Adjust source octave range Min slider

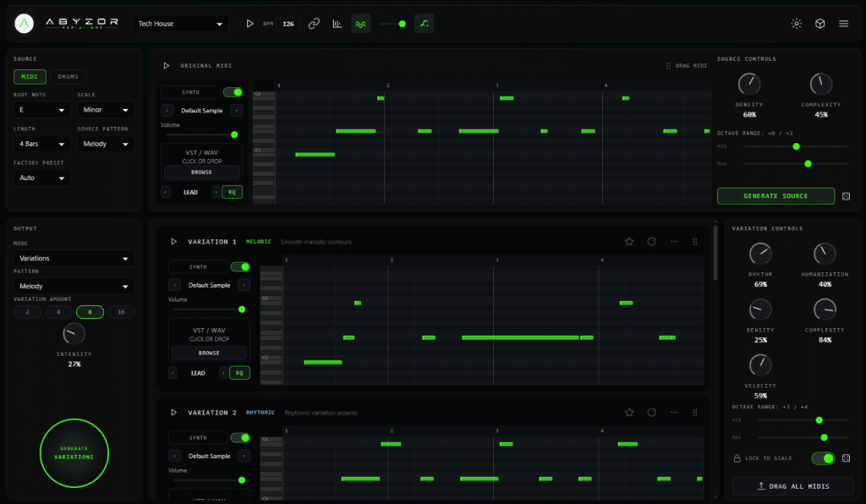click(796, 146)
